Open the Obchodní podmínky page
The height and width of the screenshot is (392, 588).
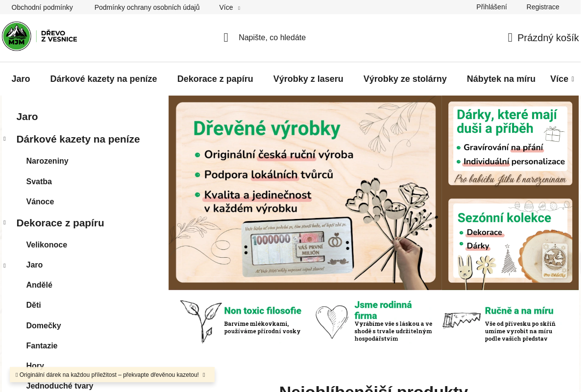click(42, 7)
